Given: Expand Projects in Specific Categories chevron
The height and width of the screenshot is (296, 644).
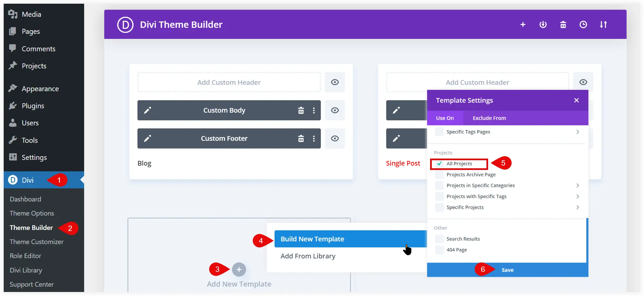Looking at the screenshot, I should pos(578,185).
